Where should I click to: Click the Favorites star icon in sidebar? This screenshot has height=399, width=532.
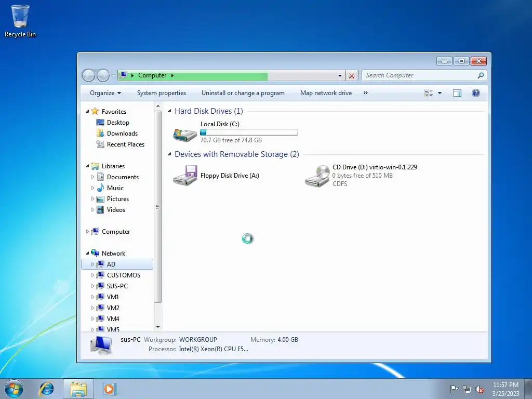pyautogui.click(x=95, y=111)
